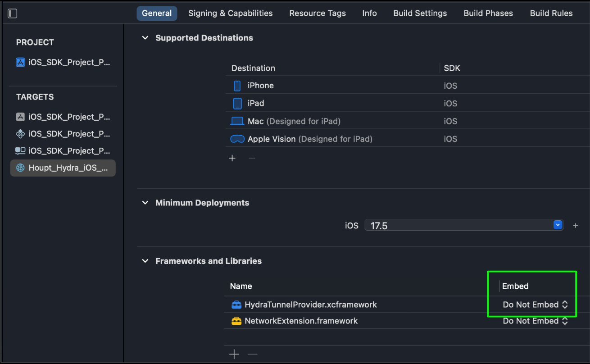
Task: Click the blue project icon under PROJECT
Action: coord(20,62)
